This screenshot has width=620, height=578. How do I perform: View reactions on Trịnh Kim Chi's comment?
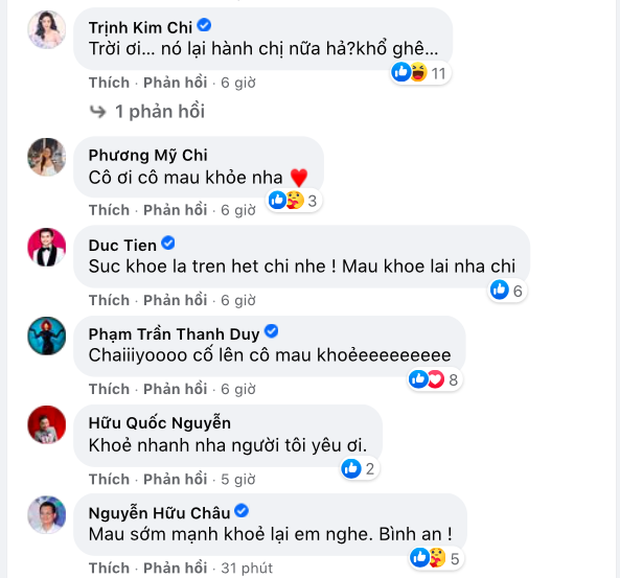pyautogui.click(x=418, y=72)
